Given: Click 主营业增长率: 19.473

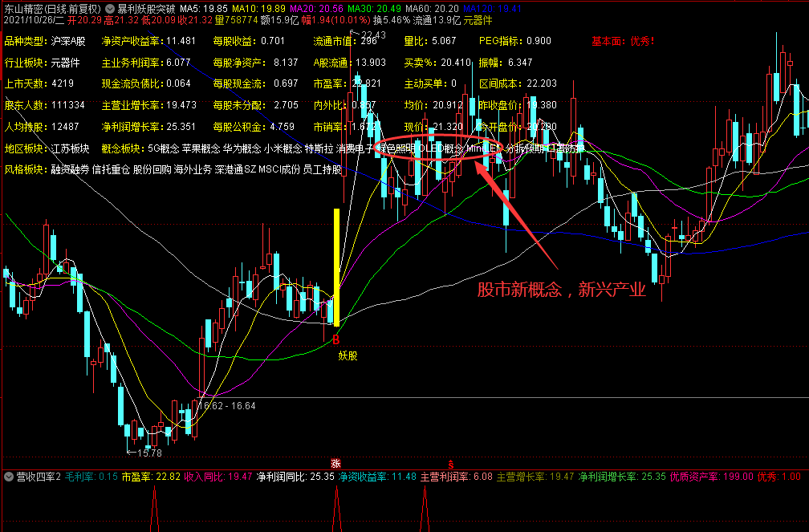Looking at the screenshot, I should click(149, 105).
